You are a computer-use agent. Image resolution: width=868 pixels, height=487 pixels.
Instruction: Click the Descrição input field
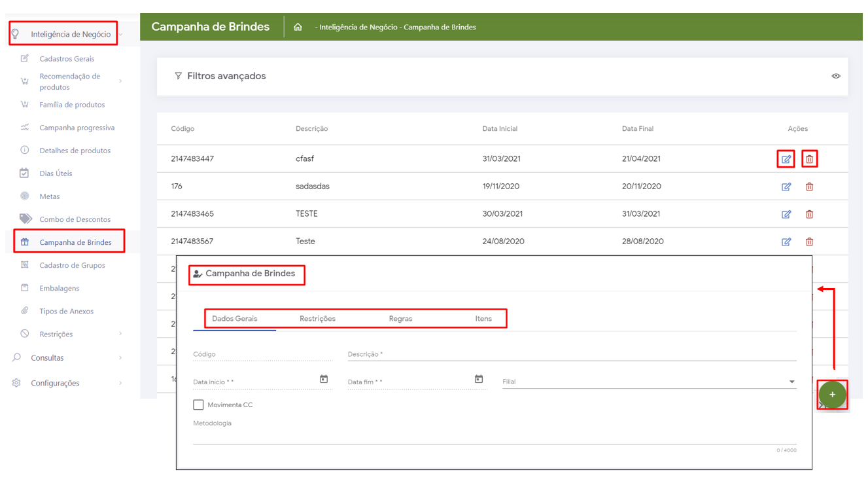(x=571, y=354)
